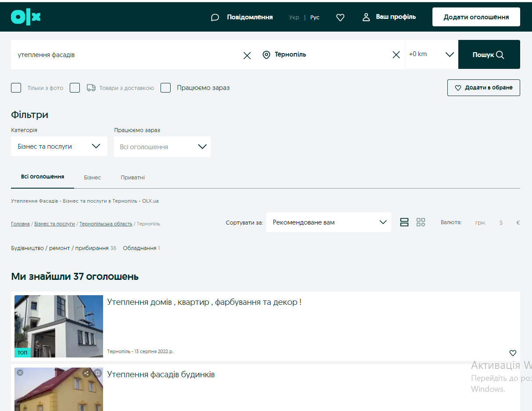Screen dimensions: 532x411
Task: Clear search query using the X icon
Action: [247, 55]
